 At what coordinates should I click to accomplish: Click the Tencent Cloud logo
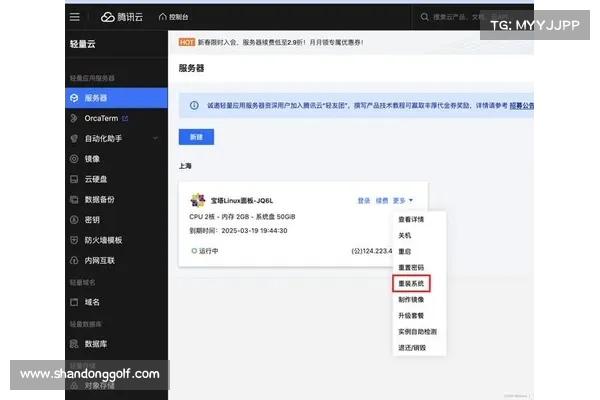(x=110, y=17)
